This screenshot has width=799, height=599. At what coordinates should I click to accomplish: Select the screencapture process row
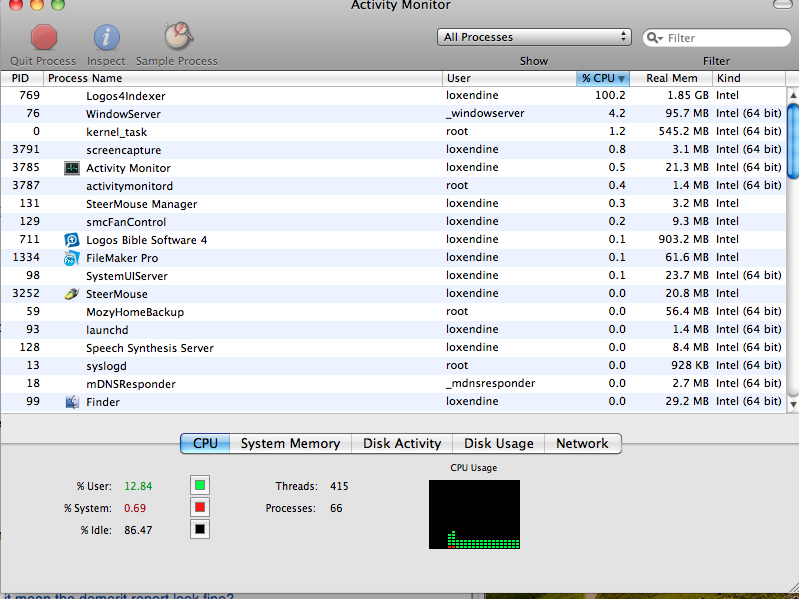[393, 150]
